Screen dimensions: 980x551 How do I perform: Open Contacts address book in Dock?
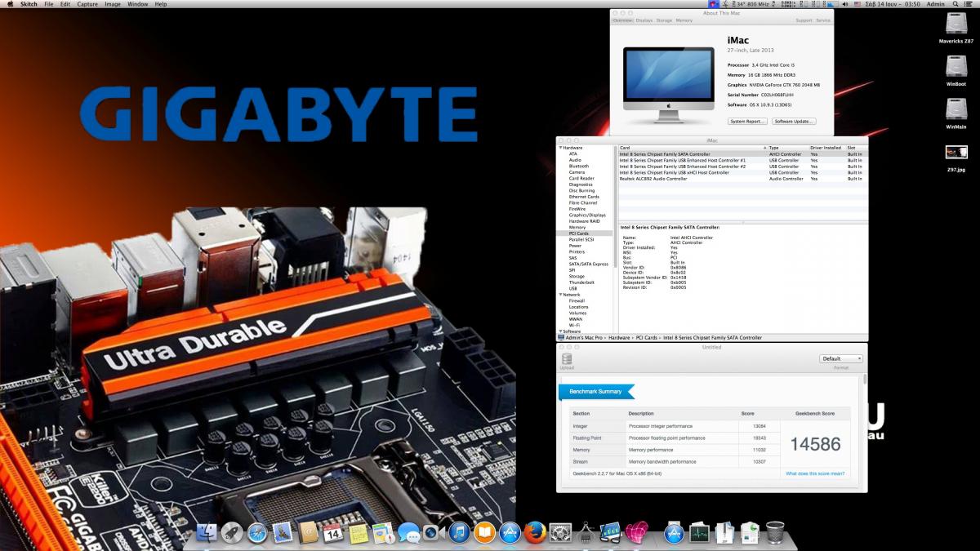point(308,533)
